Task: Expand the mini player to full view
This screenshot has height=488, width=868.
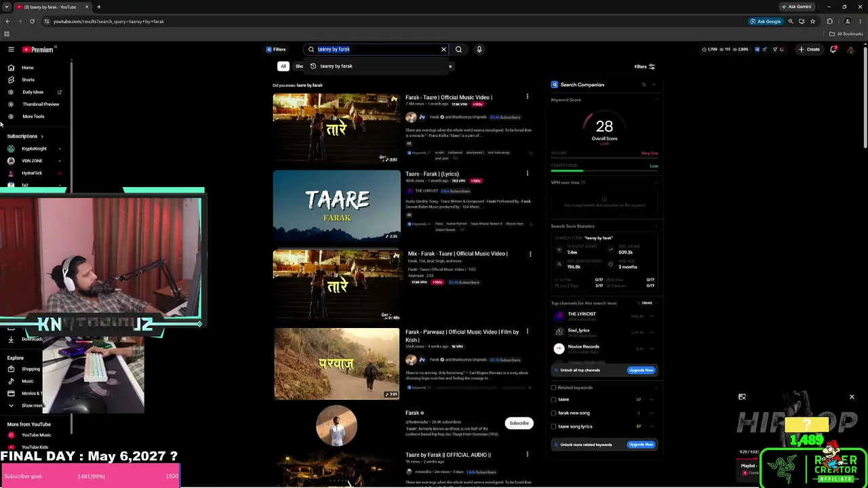Action: click(x=742, y=397)
